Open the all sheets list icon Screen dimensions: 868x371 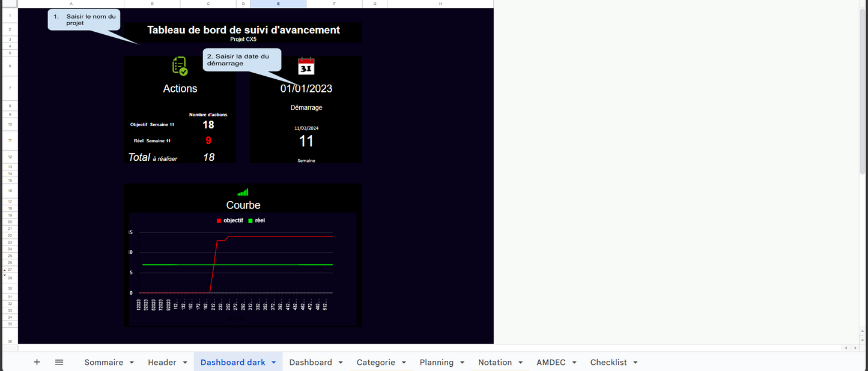click(59, 362)
